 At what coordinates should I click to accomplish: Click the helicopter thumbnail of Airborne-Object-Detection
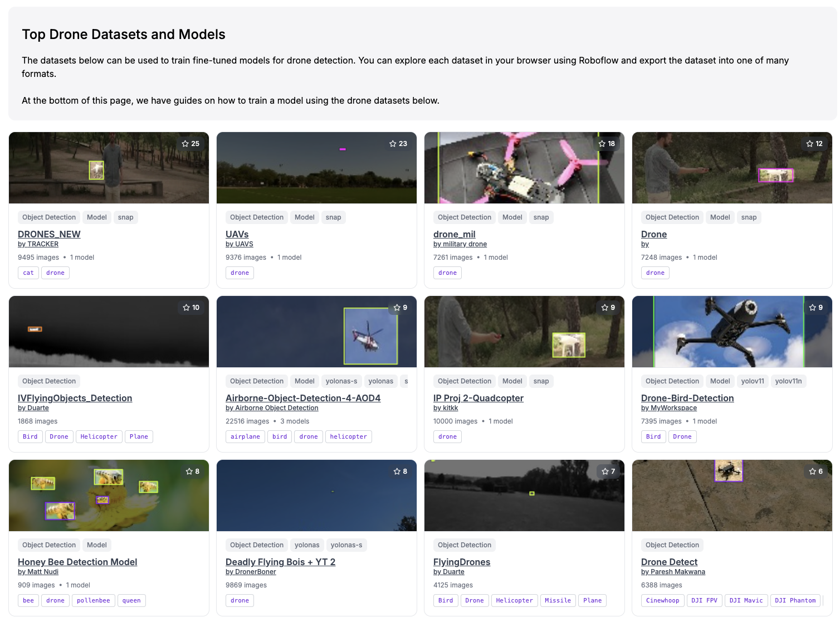click(316, 332)
